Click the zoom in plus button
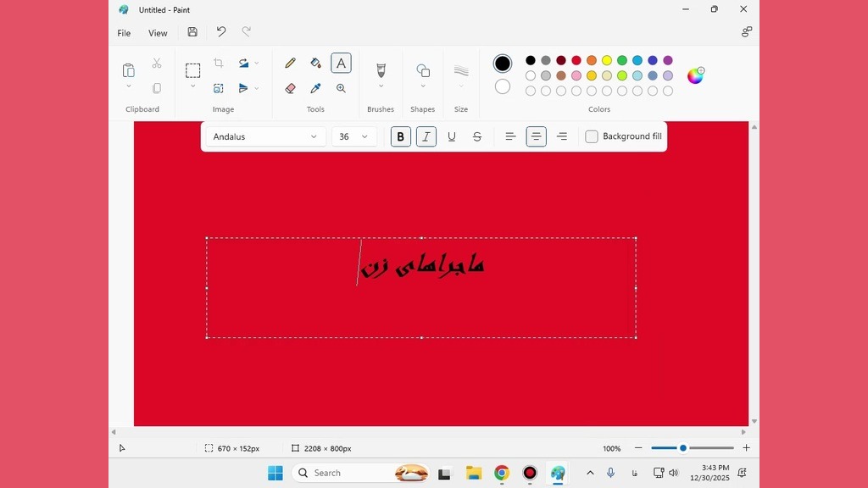 (x=746, y=448)
